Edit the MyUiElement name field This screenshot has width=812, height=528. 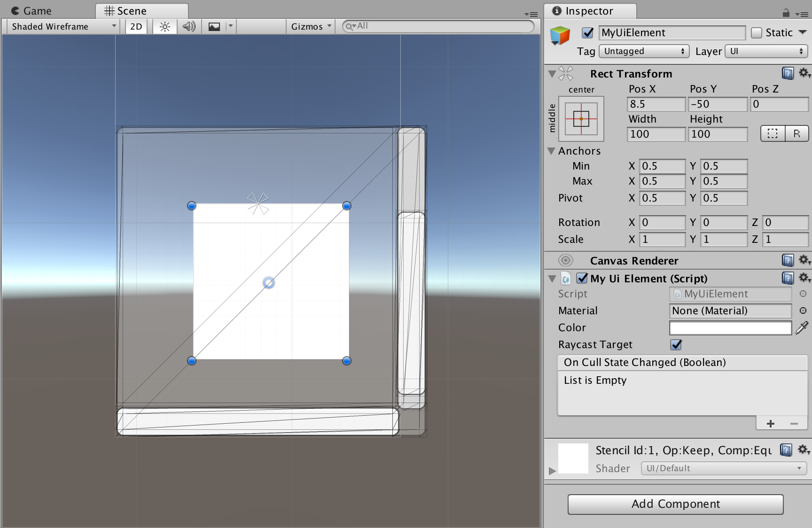pyautogui.click(x=672, y=32)
